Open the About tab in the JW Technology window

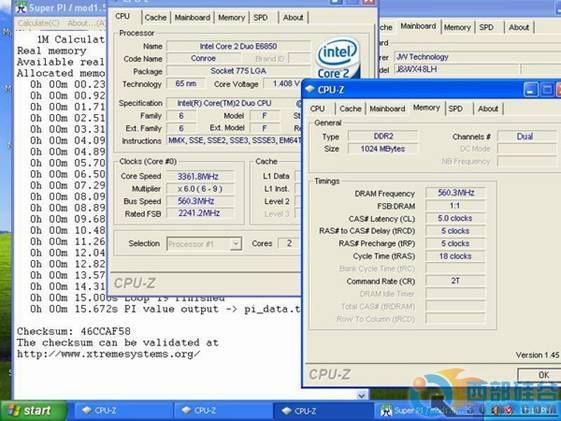point(519,27)
